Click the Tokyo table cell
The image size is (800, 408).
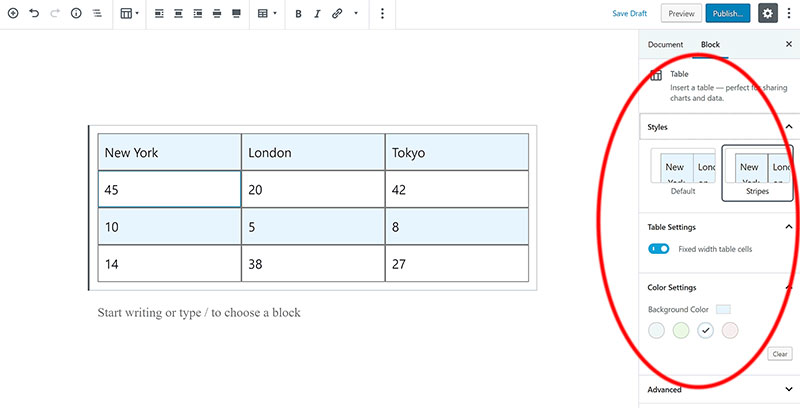pos(457,152)
